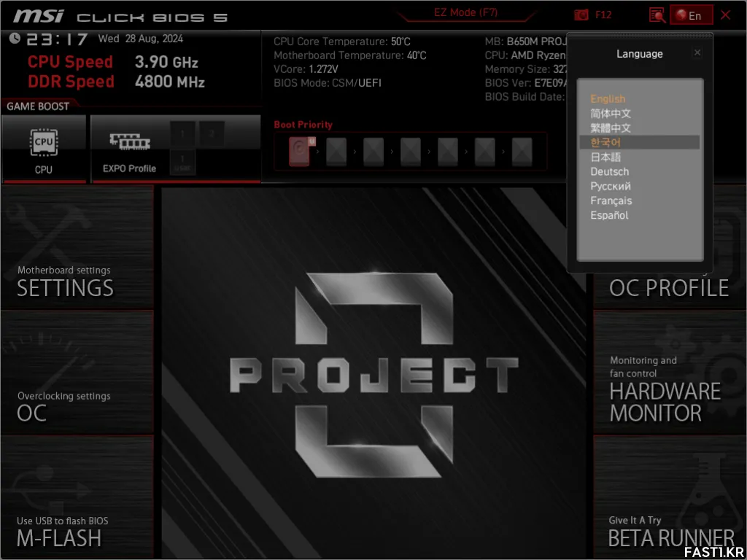Switch to EZ Mode (F7)
This screenshot has width=747, height=560.
tap(465, 13)
